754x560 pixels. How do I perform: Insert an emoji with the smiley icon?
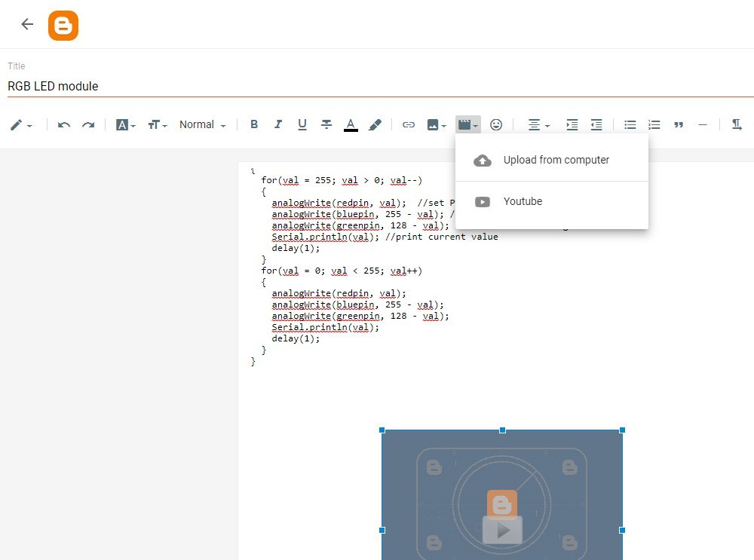tap(496, 125)
